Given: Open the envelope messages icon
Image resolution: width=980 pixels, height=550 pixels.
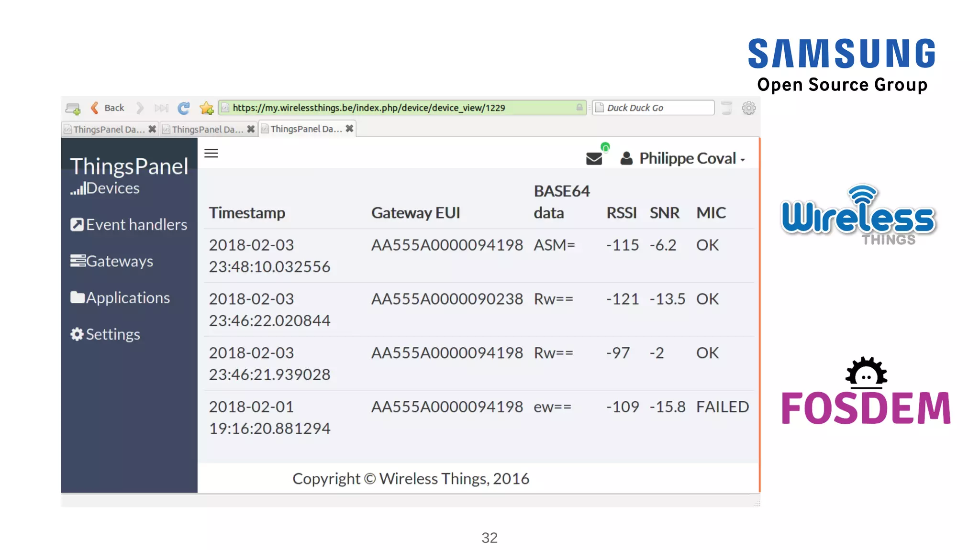Looking at the screenshot, I should (x=594, y=158).
